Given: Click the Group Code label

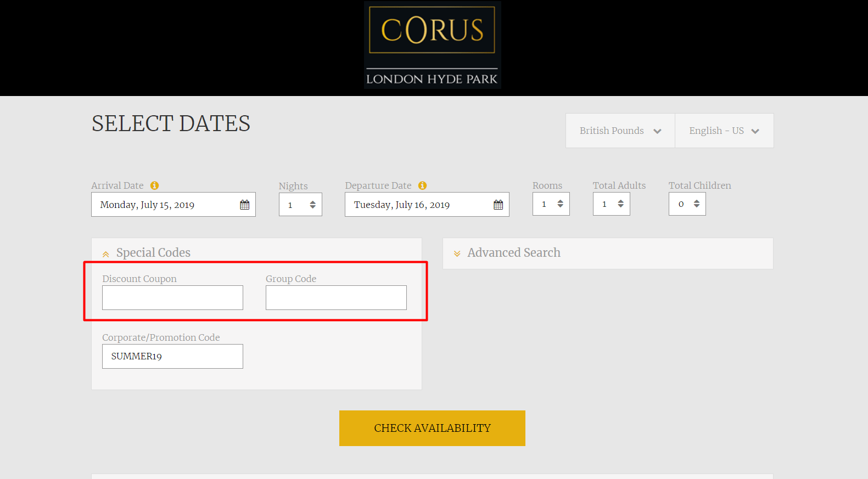Looking at the screenshot, I should point(291,279).
